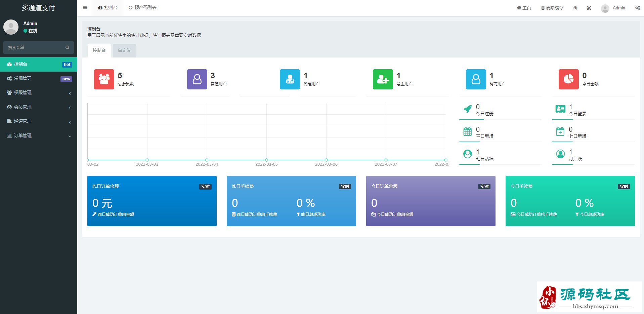This screenshot has width=644, height=314.
Task: Click the fullscreen toggle icon
Action: click(589, 8)
